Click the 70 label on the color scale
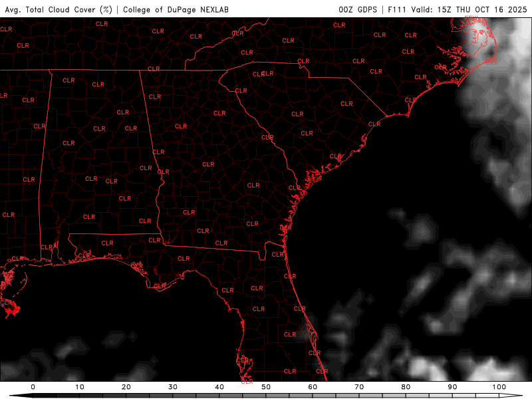 point(359,387)
